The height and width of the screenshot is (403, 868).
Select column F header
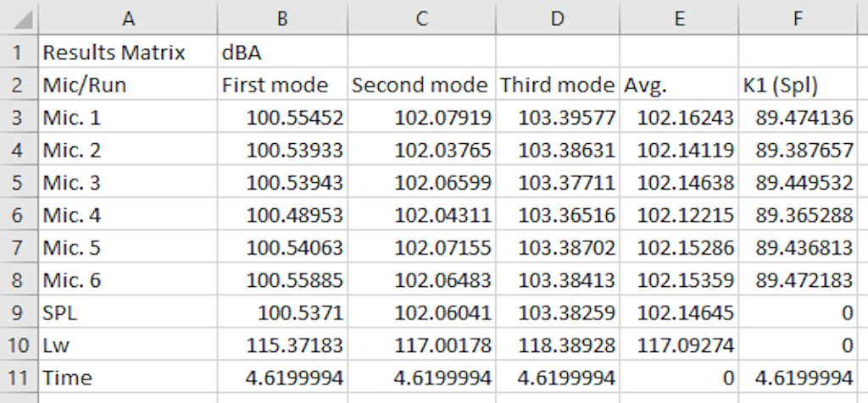(798, 19)
